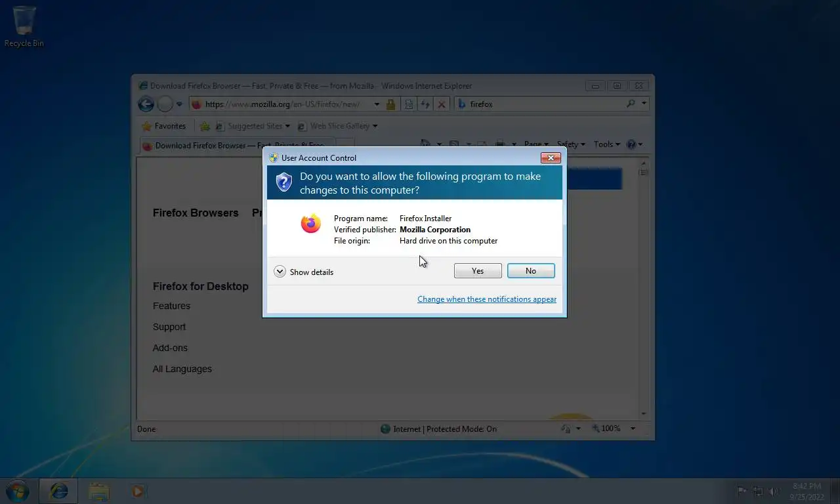This screenshot has height=504, width=840.
Task: Open the Features link on Mozilla page
Action: click(x=171, y=306)
